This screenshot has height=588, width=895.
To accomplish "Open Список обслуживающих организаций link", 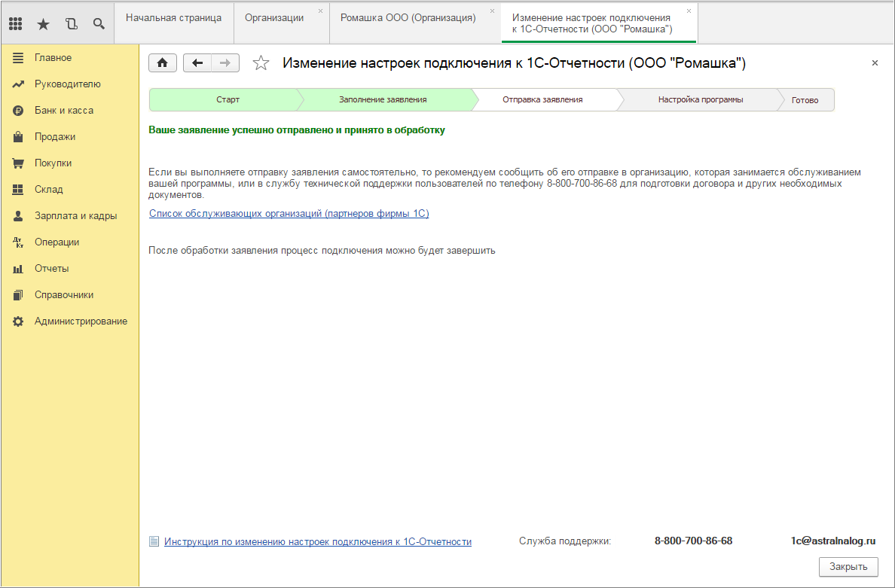I will point(289,213).
